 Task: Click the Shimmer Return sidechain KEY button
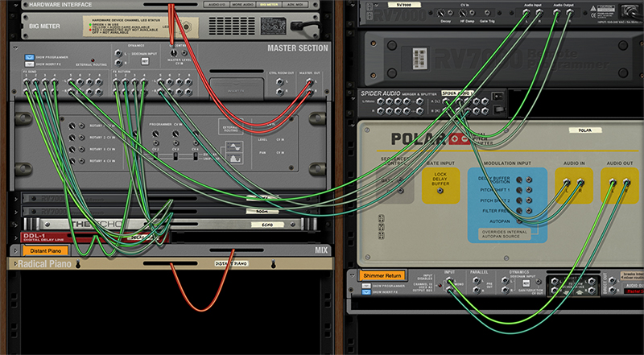pos(526,283)
